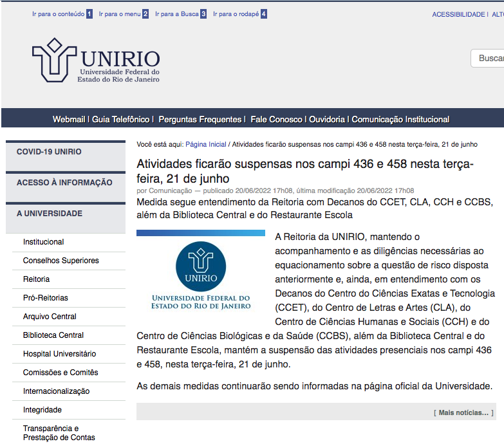
Task: Select Comunicação Institucional menu item
Action: [400, 119]
